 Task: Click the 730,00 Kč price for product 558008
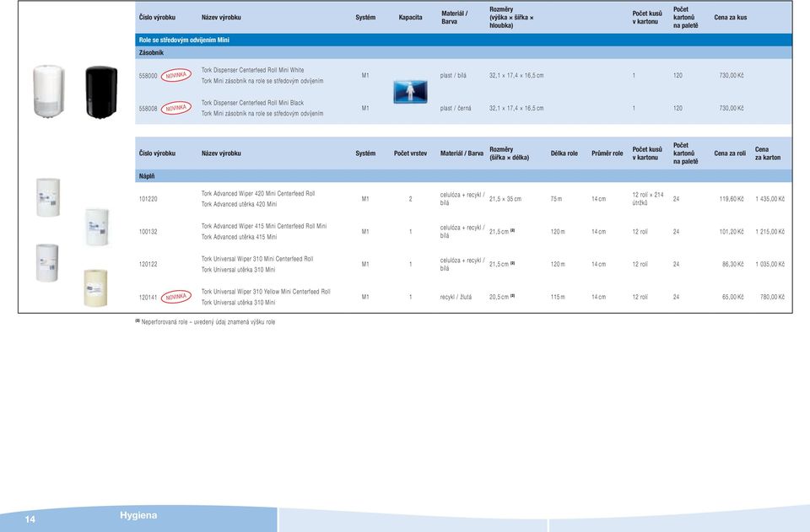pos(732,109)
